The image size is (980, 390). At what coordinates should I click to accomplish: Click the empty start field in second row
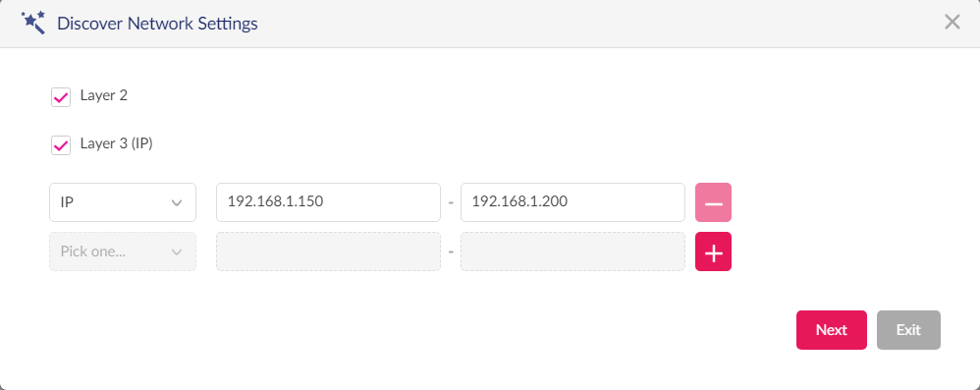(328, 251)
